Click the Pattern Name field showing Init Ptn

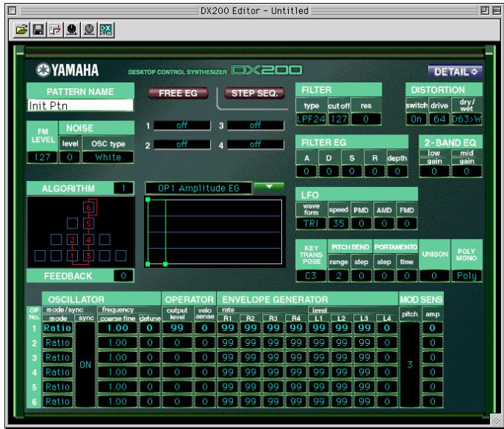pyautogui.click(x=80, y=105)
